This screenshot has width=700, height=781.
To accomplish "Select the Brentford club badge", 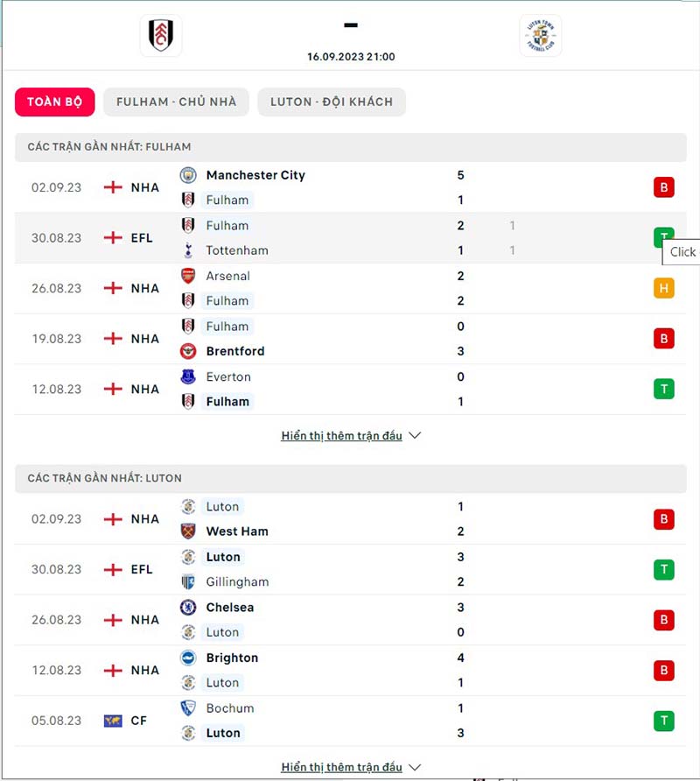I will [186, 351].
